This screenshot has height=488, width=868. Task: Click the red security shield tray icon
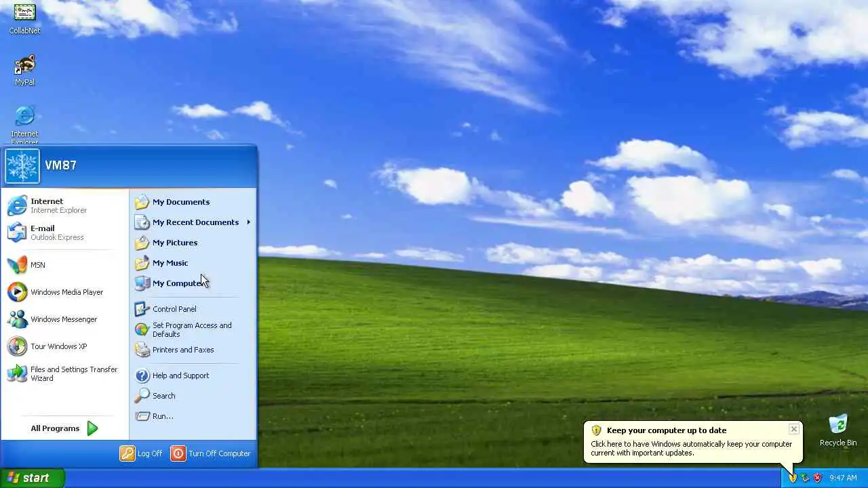click(x=818, y=478)
